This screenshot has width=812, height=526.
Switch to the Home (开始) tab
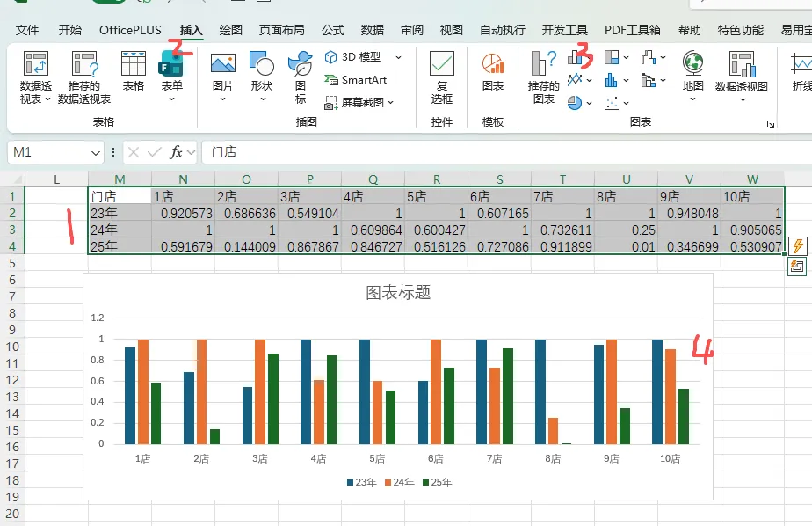[x=70, y=30]
